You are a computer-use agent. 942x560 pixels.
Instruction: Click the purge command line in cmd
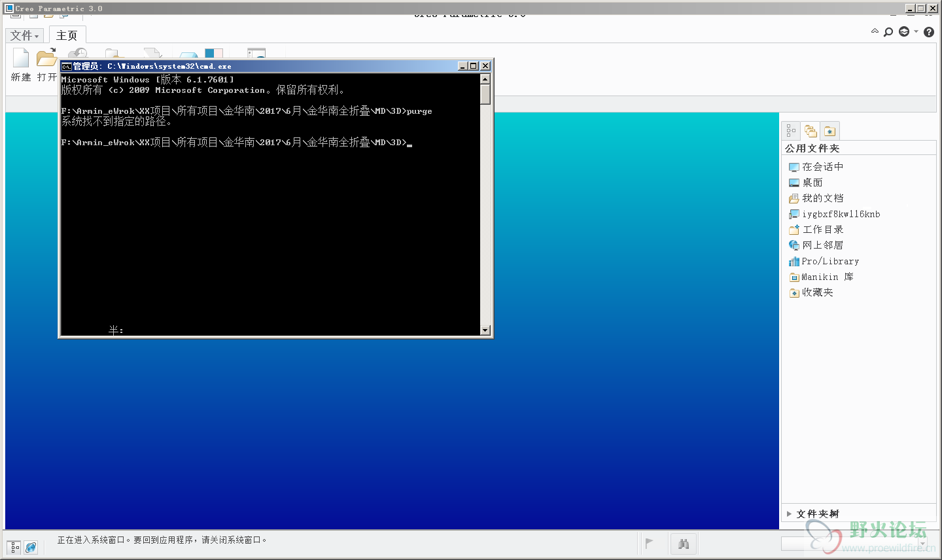tap(247, 111)
